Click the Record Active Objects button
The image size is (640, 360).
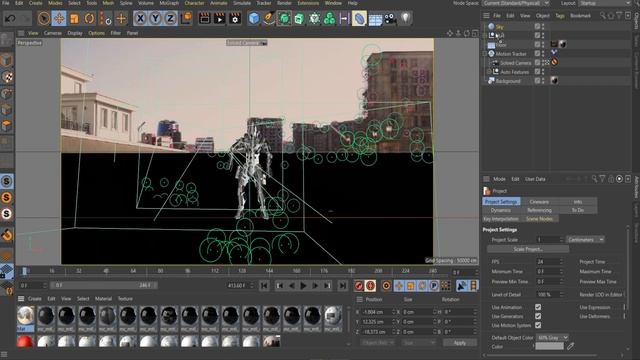pos(359,286)
